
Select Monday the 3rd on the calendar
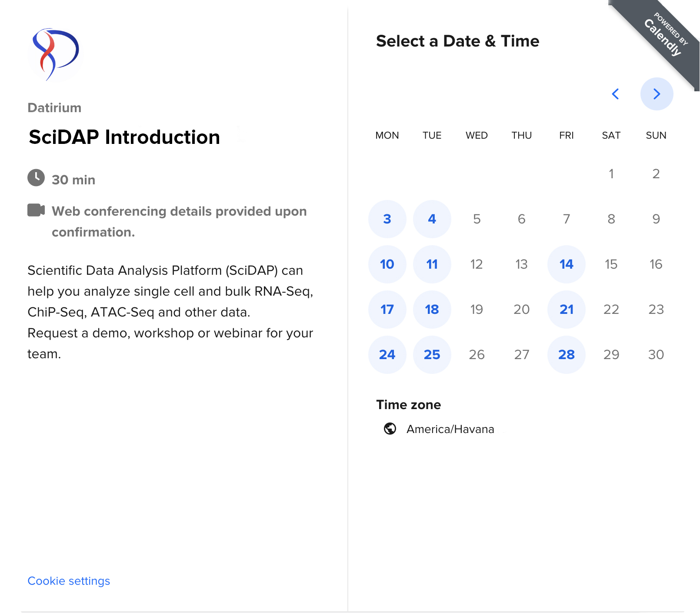pyautogui.click(x=387, y=219)
